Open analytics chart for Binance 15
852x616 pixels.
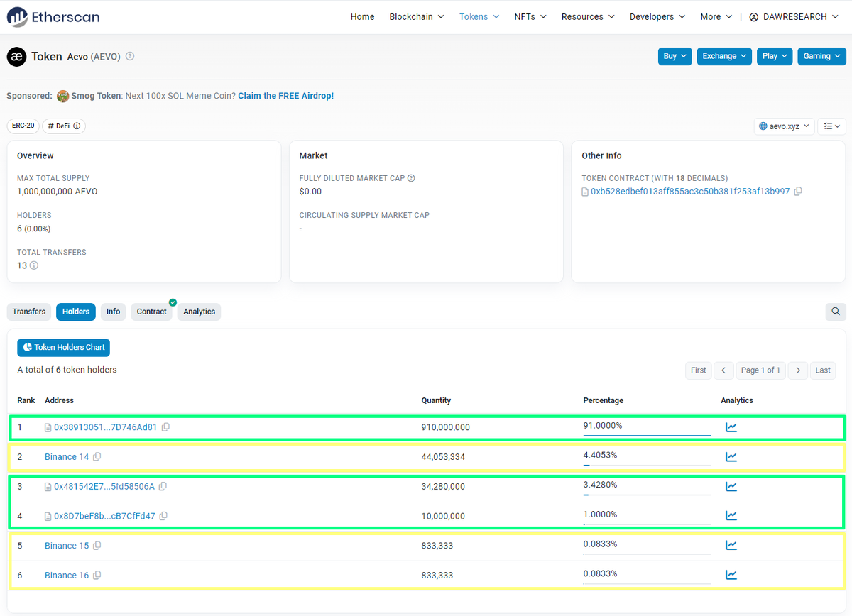click(731, 546)
